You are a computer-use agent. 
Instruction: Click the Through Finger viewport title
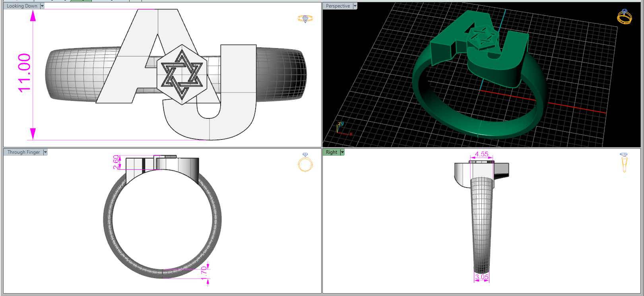coord(23,152)
